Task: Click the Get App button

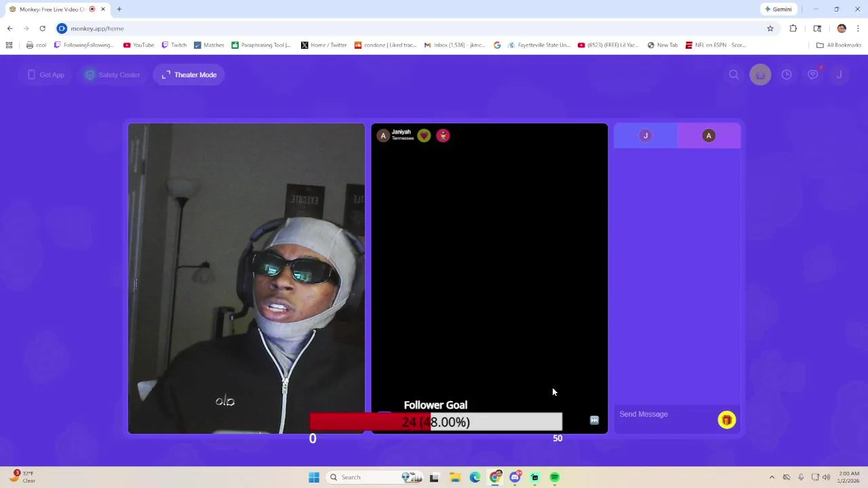Action: point(46,75)
